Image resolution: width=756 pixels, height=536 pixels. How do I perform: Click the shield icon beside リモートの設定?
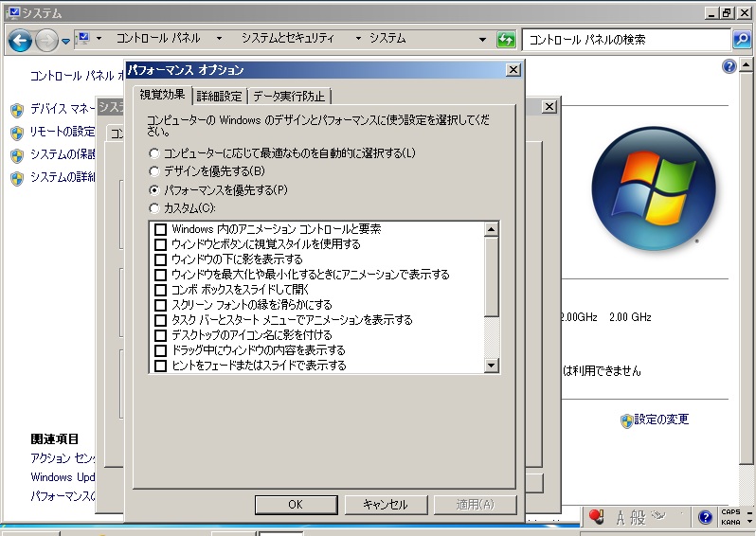[16, 132]
